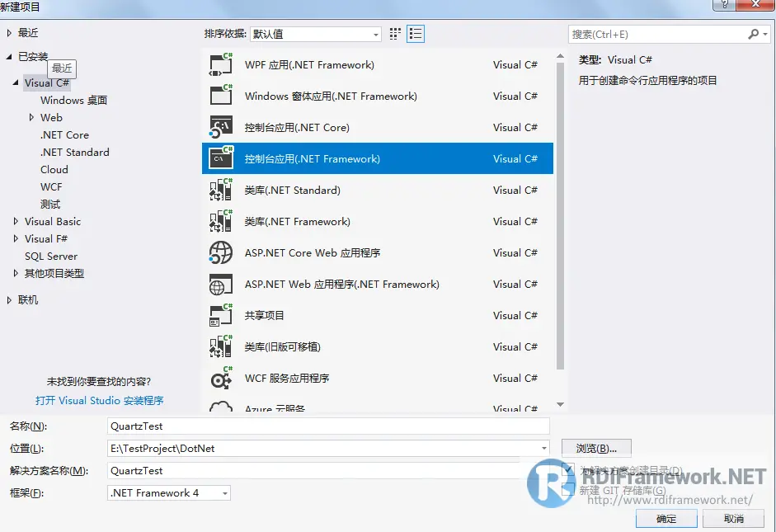Select SQL Server category in tree
The height and width of the screenshot is (532, 776).
tap(51, 256)
